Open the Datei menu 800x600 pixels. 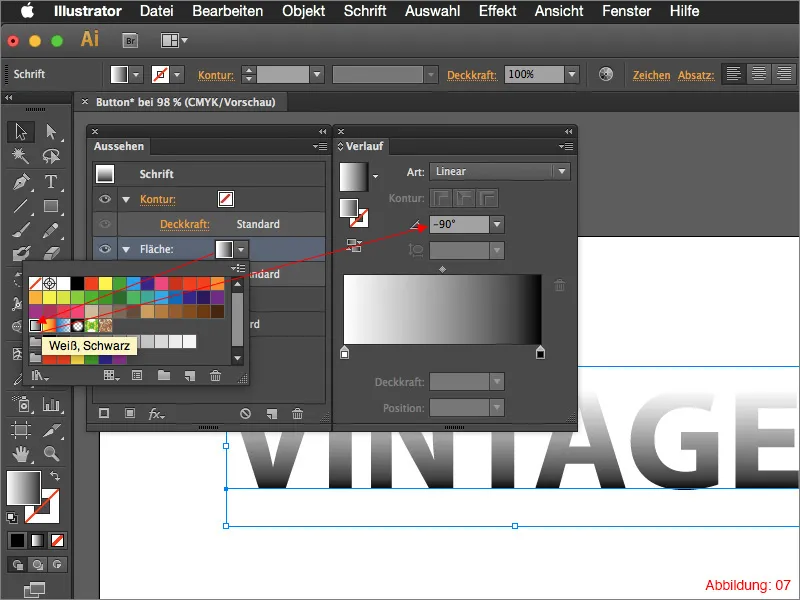157,11
